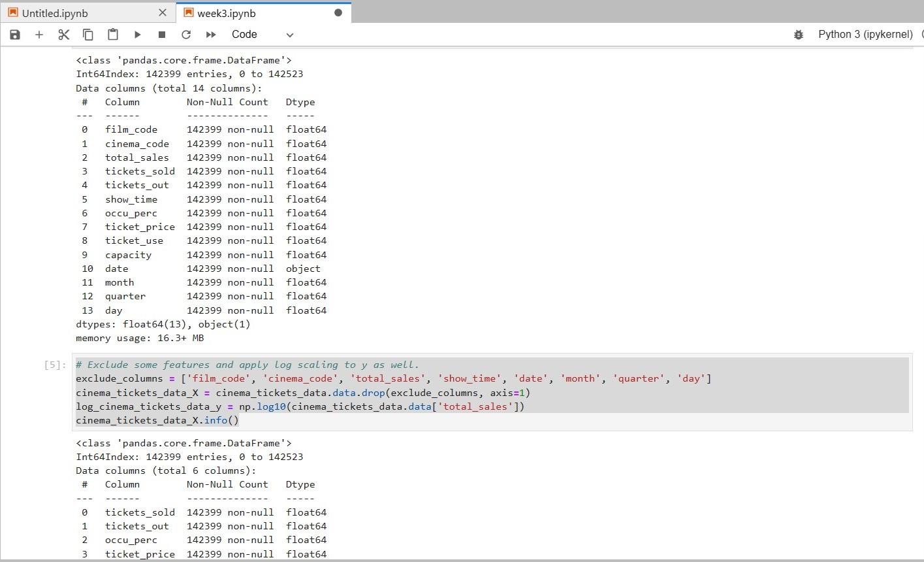The width and height of the screenshot is (924, 562).
Task: Click 'Data columns (total 14 columns)' text
Action: tap(168, 88)
